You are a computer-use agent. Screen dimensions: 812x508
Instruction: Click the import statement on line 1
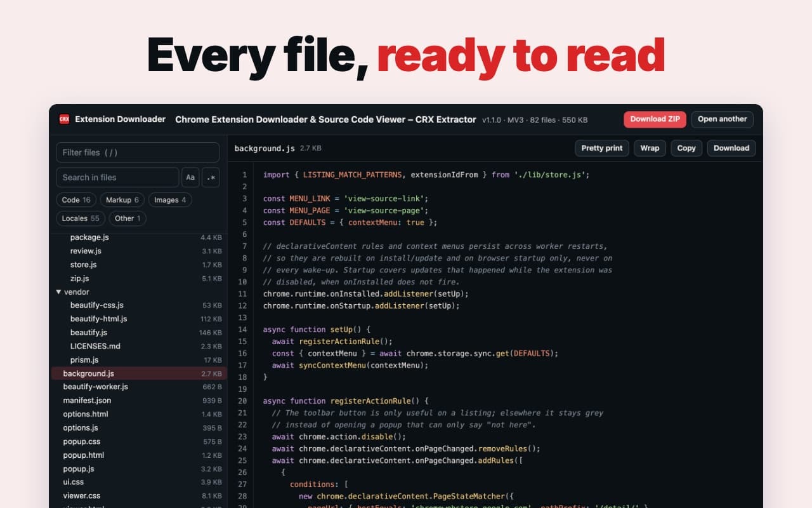click(426, 175)
